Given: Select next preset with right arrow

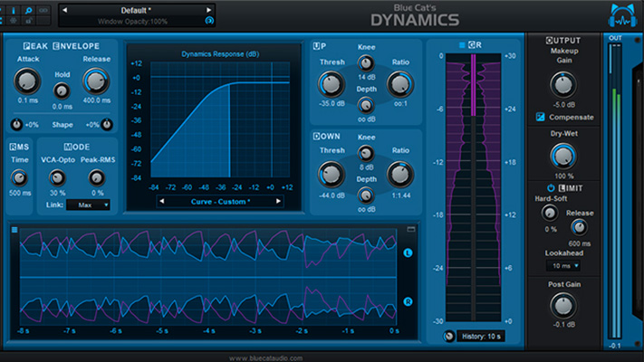Looking at the screenshot, I should (x=209, y=10).
